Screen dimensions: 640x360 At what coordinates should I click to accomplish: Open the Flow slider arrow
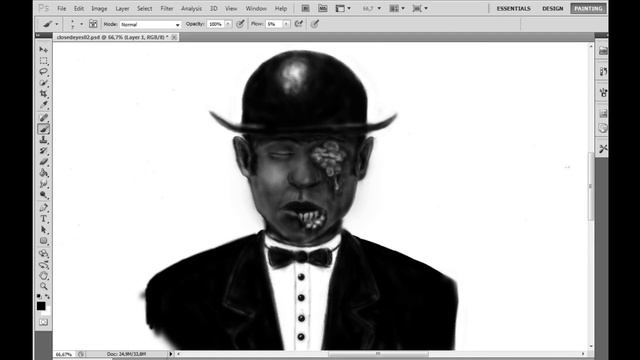pos(286,24)
